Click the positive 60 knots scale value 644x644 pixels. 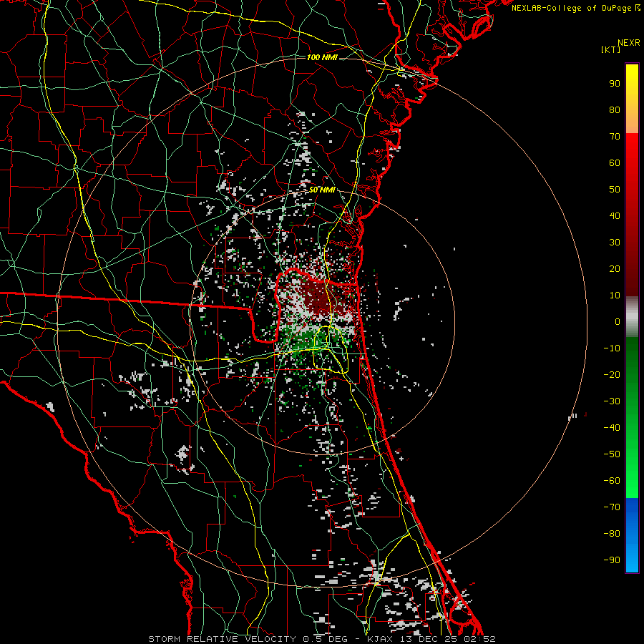click(615, 162)
